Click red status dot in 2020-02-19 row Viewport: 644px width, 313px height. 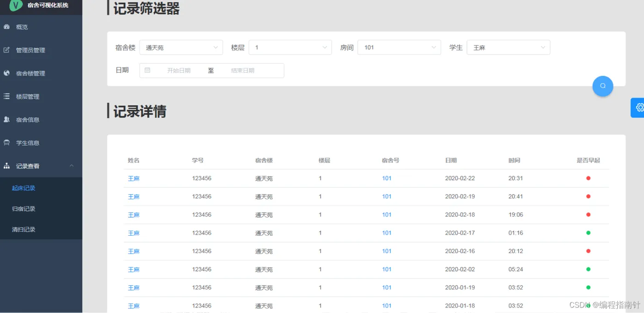click(x=588, y=197)
